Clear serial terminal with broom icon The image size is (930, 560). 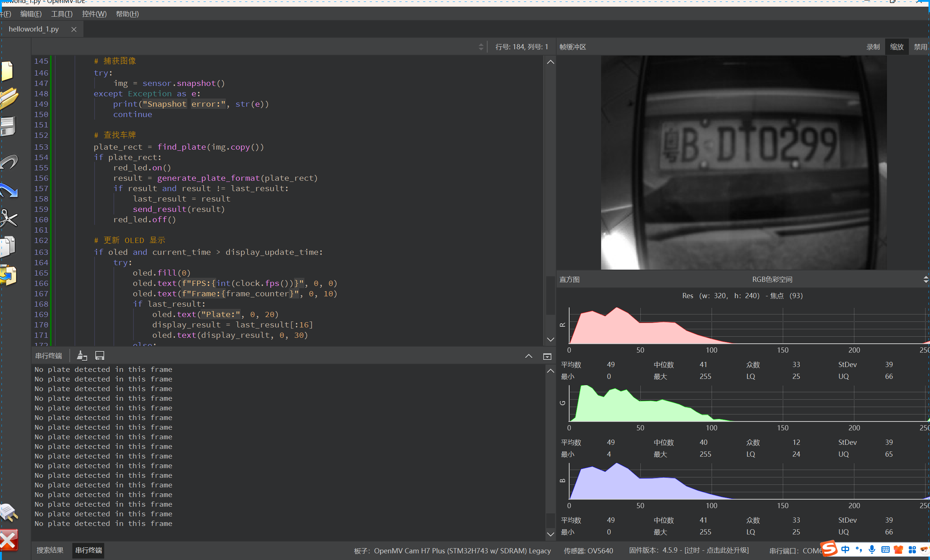pos(82,356)
